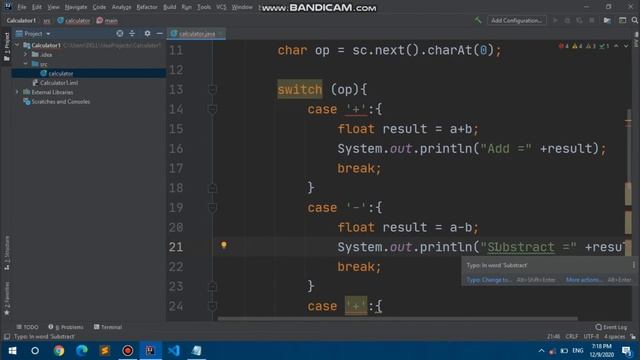Toggle the Favorites tool window side tab
This screenshot has height=360, width=640.
coord(7,298)
